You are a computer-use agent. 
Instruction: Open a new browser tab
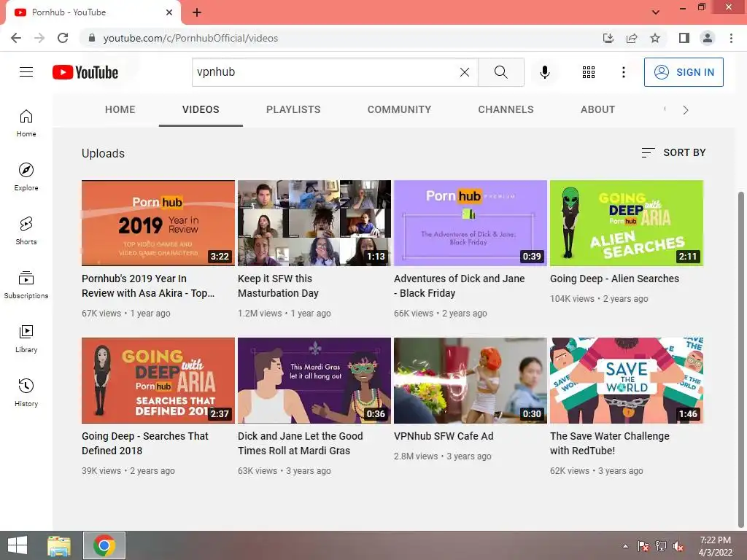(x=197, y=12)
